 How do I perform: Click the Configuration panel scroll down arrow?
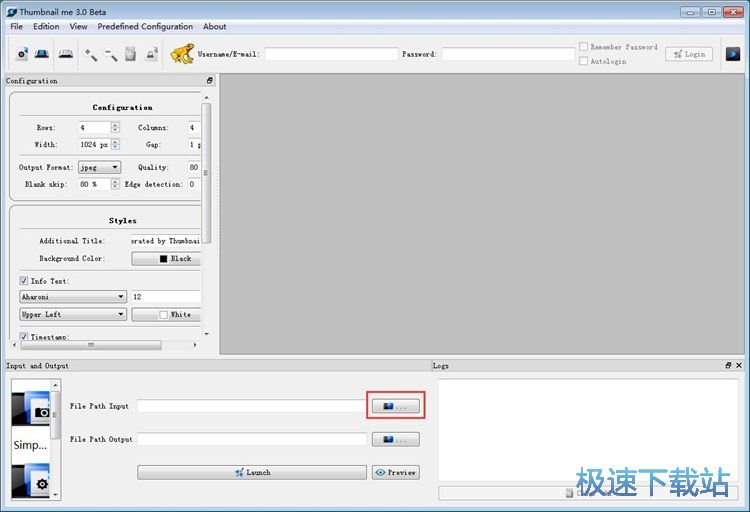(207, 334)
